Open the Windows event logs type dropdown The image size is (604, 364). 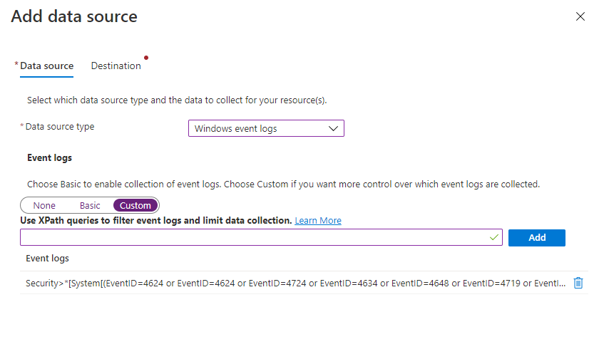265,128
